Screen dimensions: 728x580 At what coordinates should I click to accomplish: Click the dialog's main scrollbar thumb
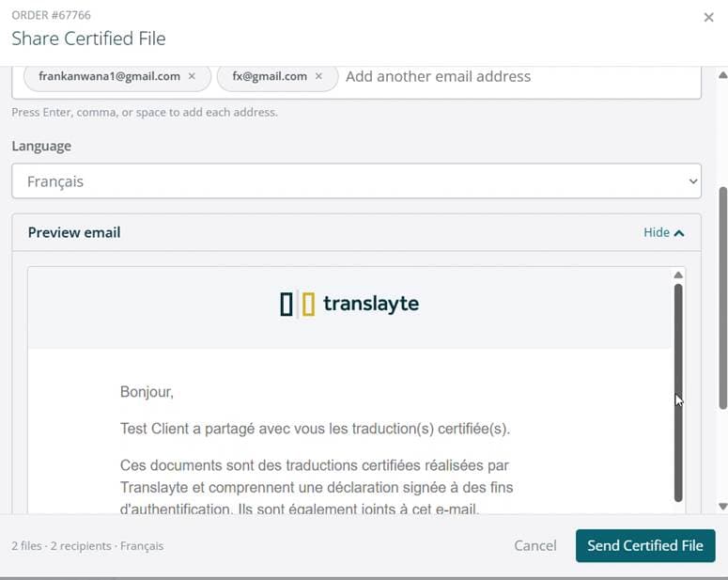(x=723, y=298)
